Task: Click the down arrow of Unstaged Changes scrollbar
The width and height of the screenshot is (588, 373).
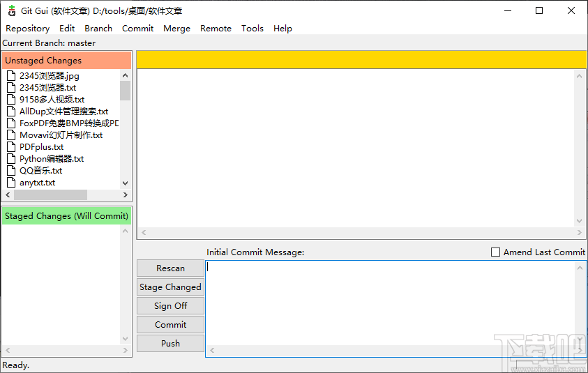Action: point(126,183)
